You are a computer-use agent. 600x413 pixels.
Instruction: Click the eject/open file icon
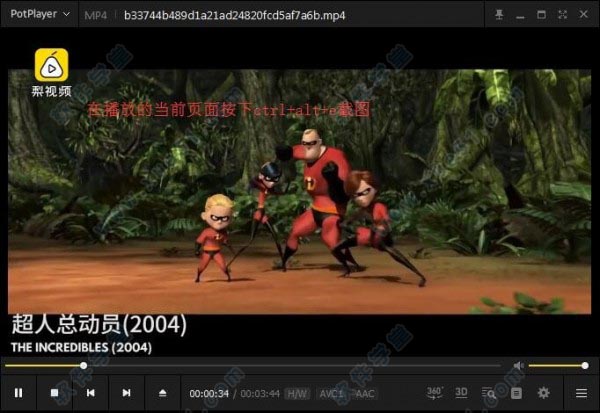coord(162,393)
